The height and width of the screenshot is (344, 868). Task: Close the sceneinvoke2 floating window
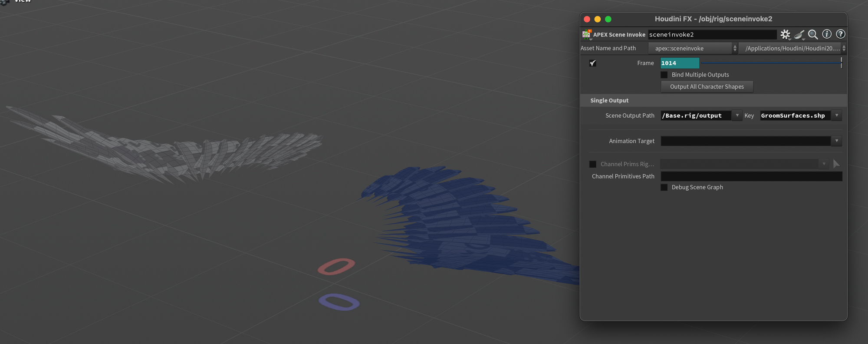tap(587, 19)
